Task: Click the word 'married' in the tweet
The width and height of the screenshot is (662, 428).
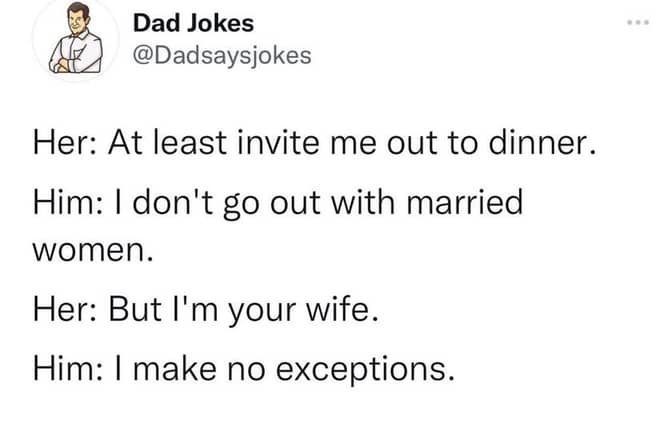Action: click(465, 202)
